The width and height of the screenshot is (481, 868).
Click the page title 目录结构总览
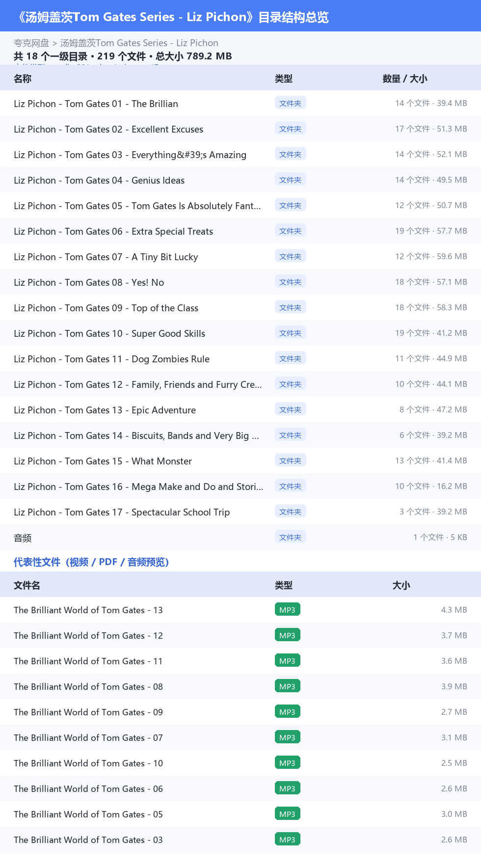pos(293,17)
